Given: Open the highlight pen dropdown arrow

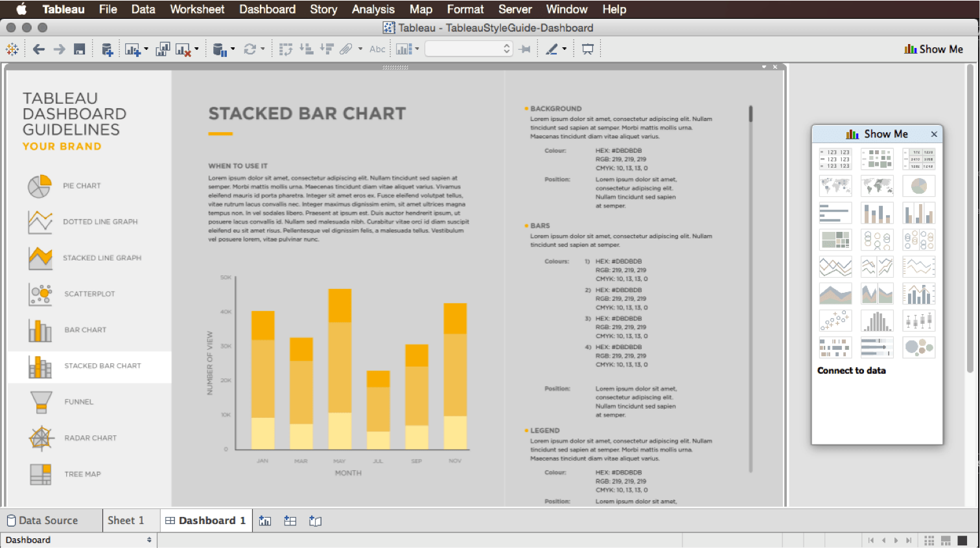Looking at the screenshot, I should [x=564, y=49].
